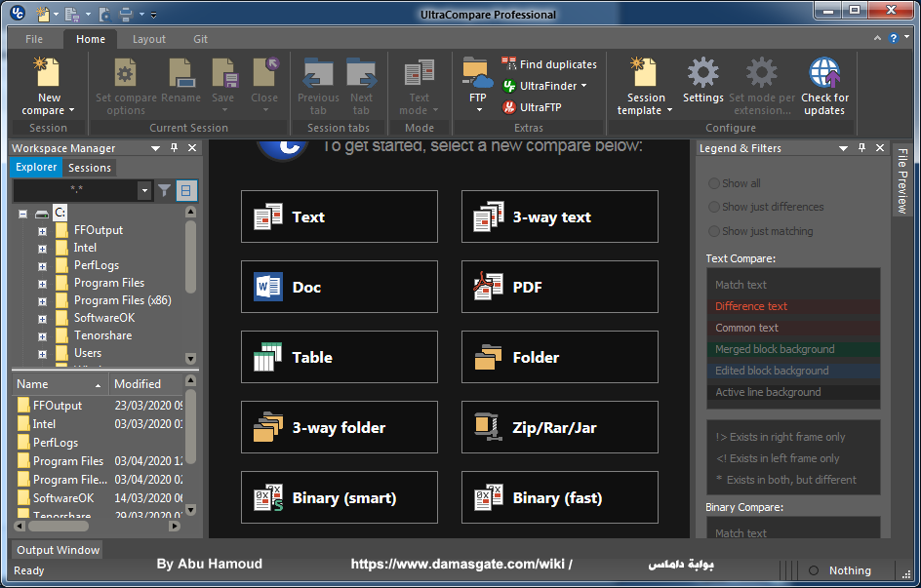Launch UltraFTP from Extras
Viewport: 921px width, 588px height.
click(532, 107)
